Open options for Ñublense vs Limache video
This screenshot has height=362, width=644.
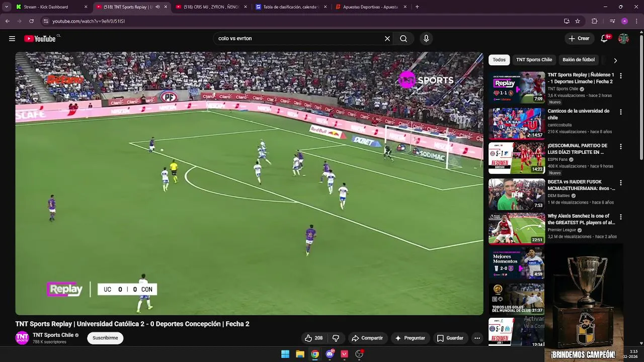[x=620, y=76]
